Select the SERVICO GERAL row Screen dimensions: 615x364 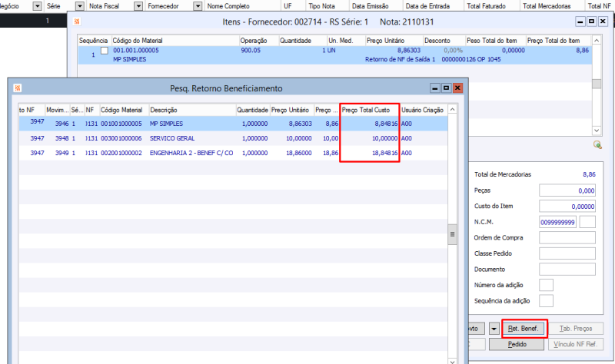tap(233, 138)
